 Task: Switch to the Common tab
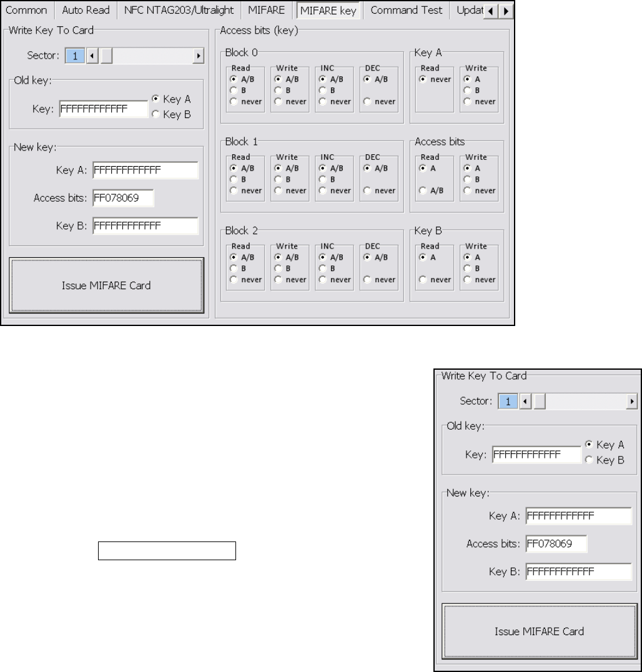[26, 10]
